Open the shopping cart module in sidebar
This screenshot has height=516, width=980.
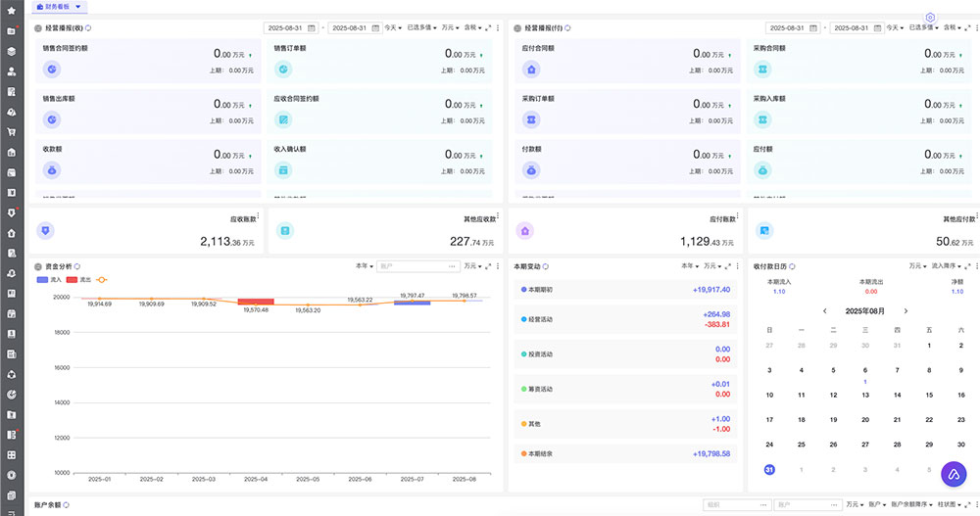pyautogui.click(x=12, y=131)
